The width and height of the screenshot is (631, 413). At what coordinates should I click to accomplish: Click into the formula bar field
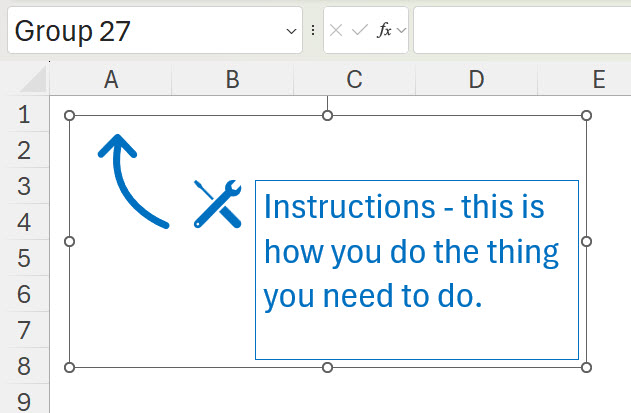(x=520, y=31)
